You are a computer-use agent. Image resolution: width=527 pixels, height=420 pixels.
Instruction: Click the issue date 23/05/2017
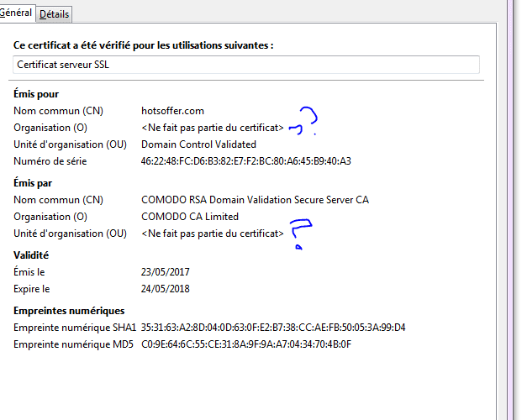tap(166, 272)
